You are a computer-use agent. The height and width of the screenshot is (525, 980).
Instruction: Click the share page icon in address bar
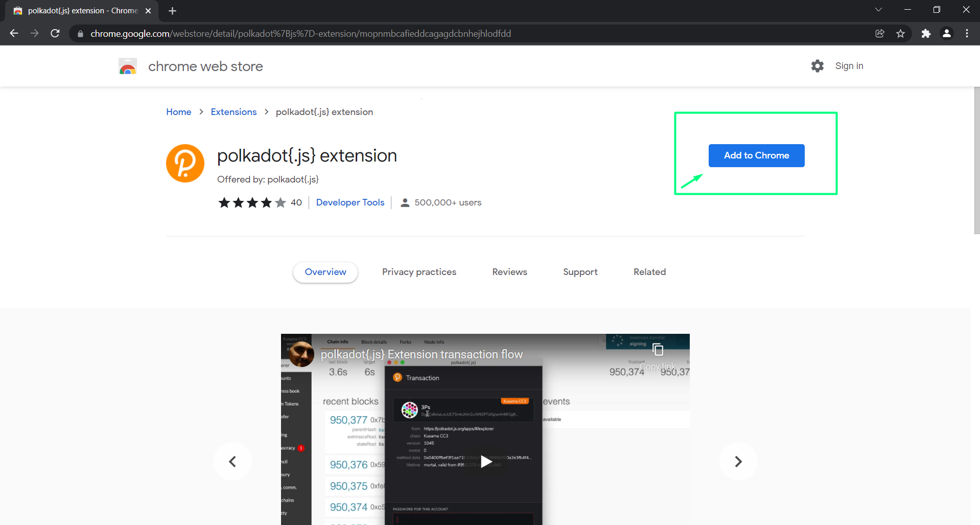(x=880, y=34)
